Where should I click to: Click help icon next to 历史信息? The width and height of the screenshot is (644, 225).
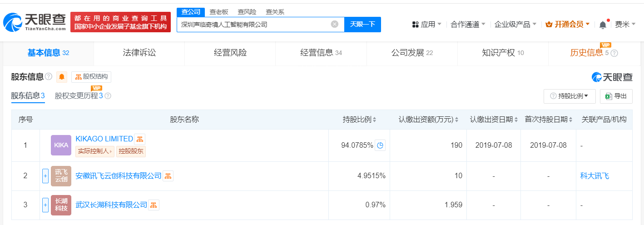[x=614, y=53]
